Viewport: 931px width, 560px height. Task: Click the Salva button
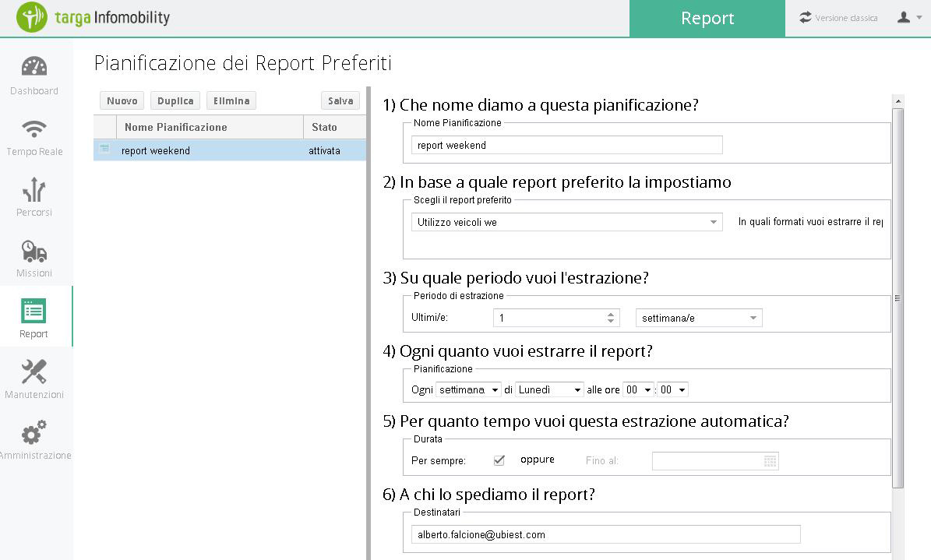[340, 101]
